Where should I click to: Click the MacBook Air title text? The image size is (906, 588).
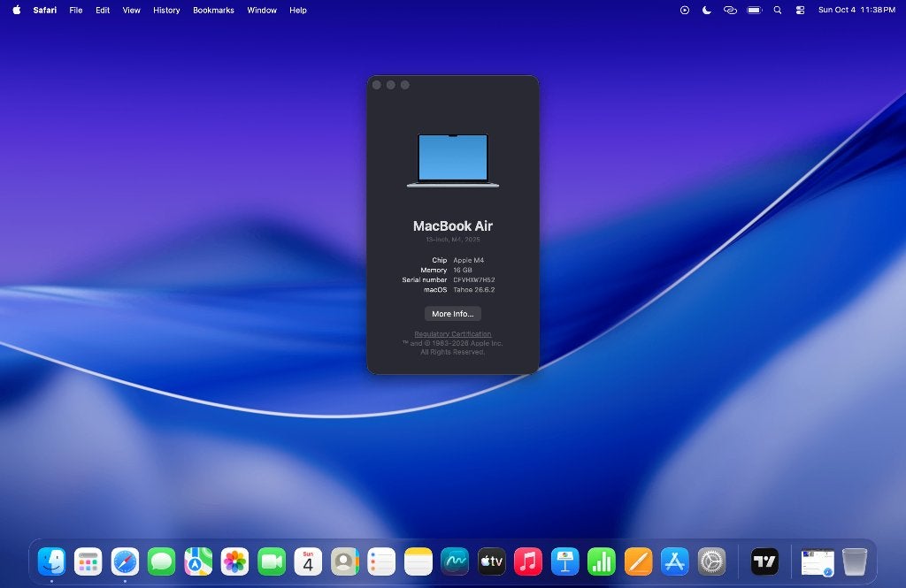click(x=453, y=225)
